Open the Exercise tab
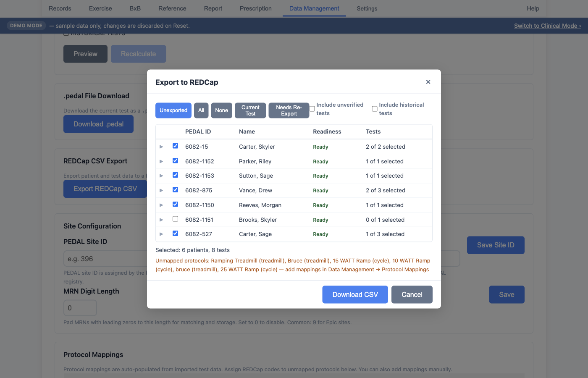Screen dimensions: 588x378 point(100,8)
